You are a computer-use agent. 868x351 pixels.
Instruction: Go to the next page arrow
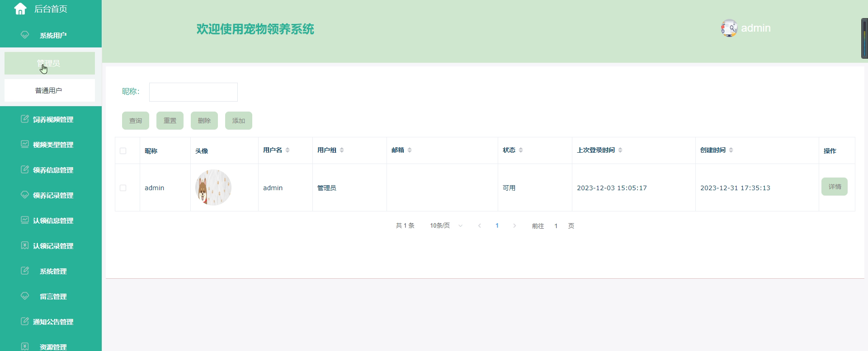tap(514, 225)
